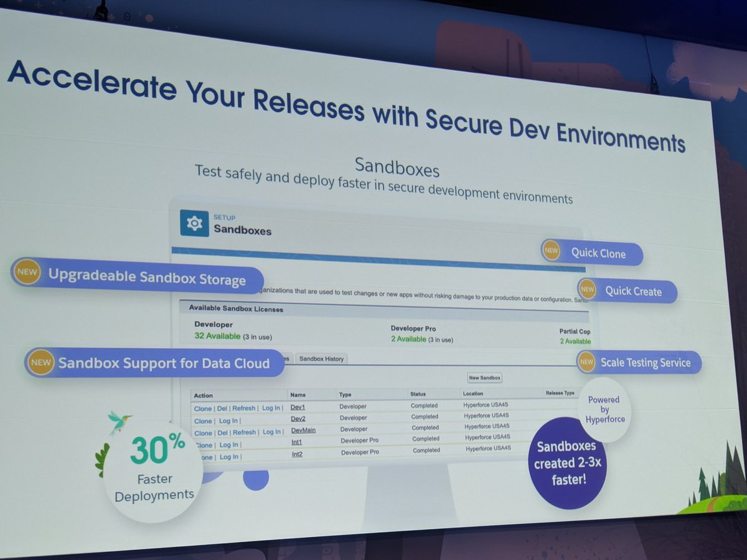Screen dimensions: 747x560
Task: Open the Sandbox History tab
Action: point(321,359)
